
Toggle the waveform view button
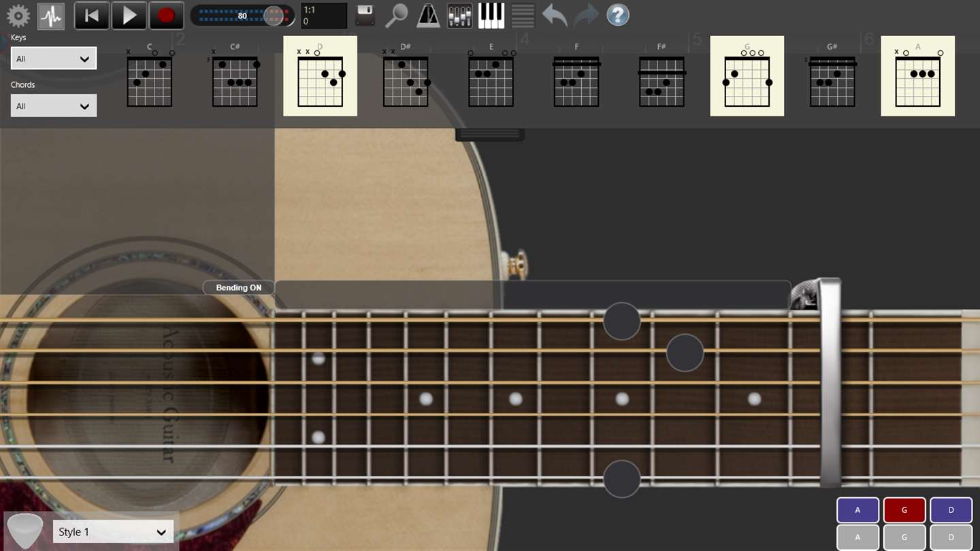tap(51, 16)
